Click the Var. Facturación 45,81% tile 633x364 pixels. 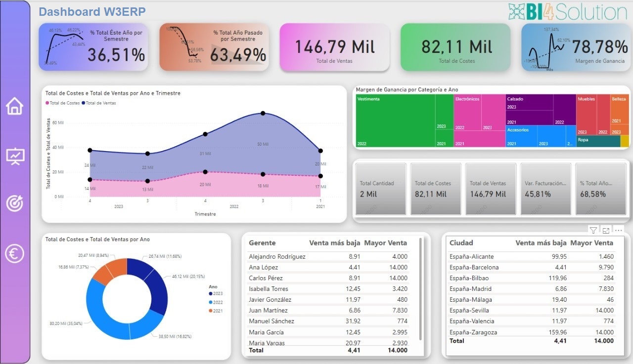546,189
